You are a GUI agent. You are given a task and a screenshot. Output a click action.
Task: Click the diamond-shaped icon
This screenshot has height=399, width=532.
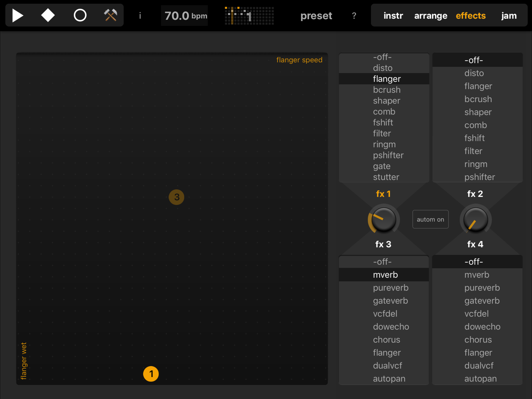pos(48,15)
